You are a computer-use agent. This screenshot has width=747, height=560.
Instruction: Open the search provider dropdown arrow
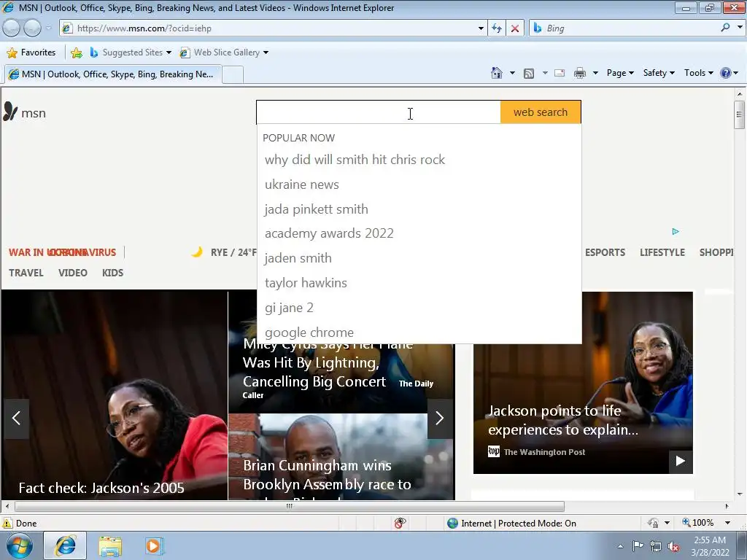[x=740, y=28]
